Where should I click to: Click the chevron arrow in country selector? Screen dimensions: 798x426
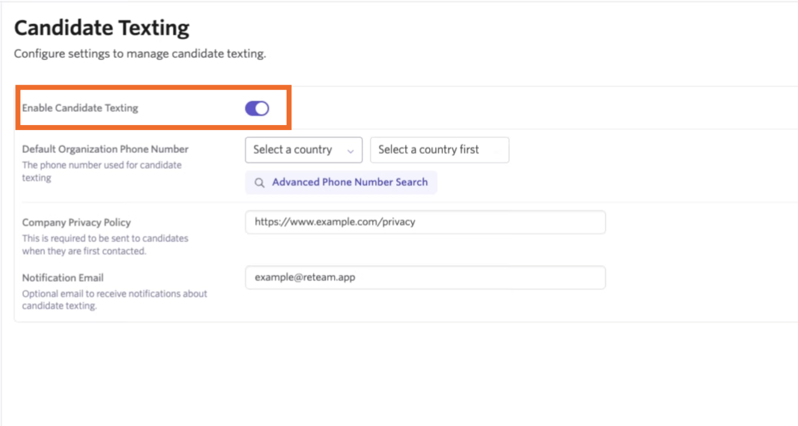point(350,151)
